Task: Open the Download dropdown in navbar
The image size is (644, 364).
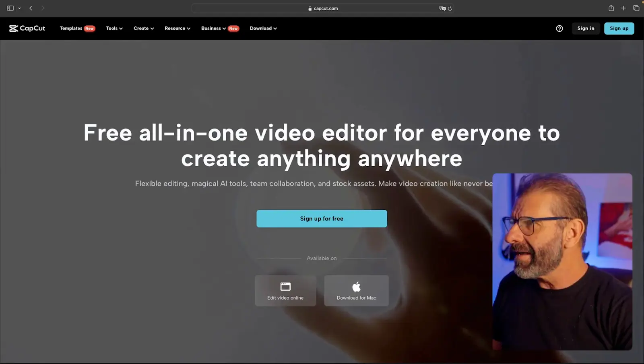Action: pyautogui.click(x=263, y=28)
